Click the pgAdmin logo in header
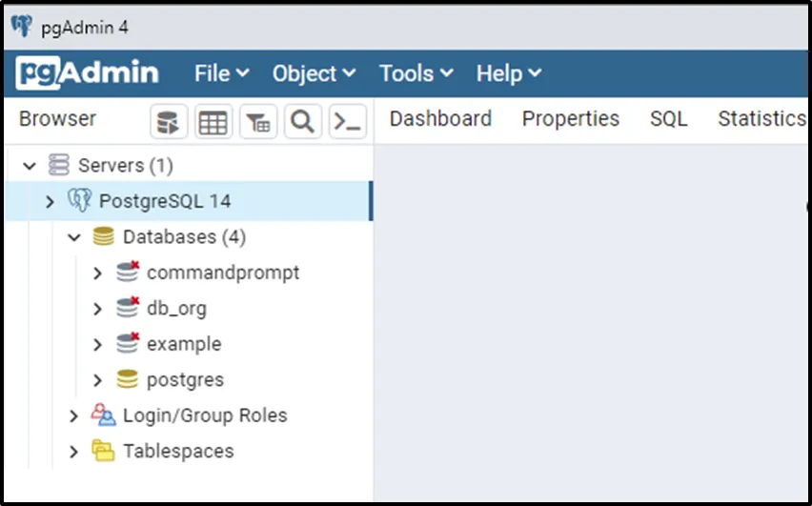 88,73
